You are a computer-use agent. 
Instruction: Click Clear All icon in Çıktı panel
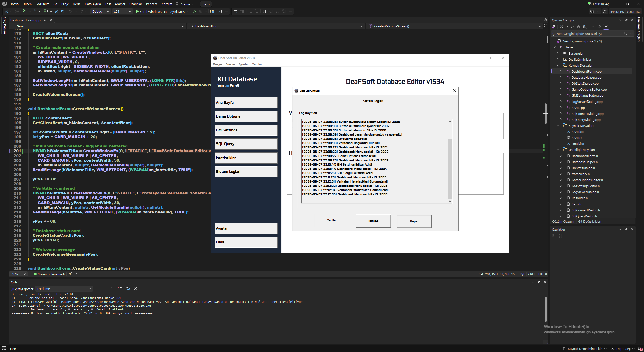pyautogui.click(x=120, y=289)
